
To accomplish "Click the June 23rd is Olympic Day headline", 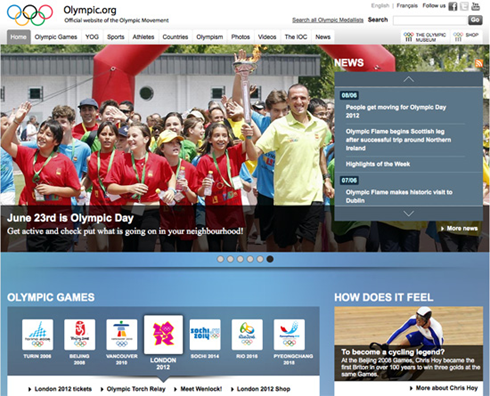I will coord(70,218).
